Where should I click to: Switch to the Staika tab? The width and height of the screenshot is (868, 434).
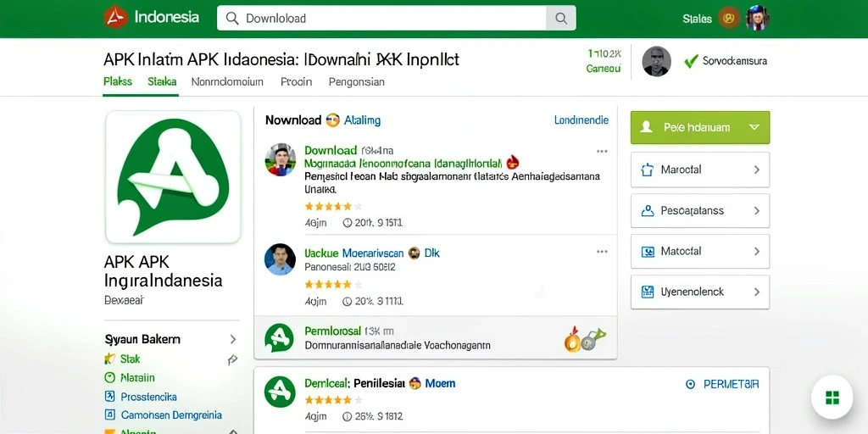pos(162,82)
